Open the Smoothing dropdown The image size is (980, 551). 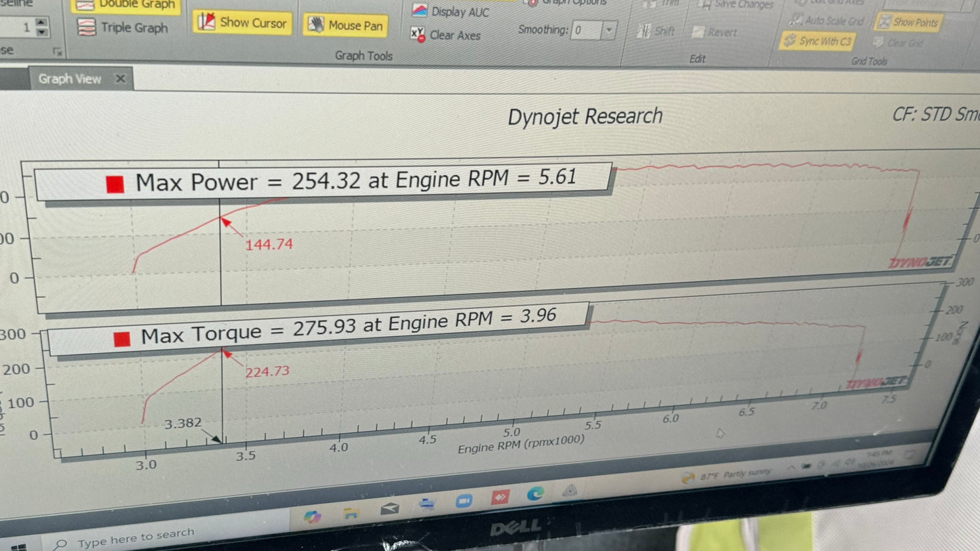click(608, 30)
